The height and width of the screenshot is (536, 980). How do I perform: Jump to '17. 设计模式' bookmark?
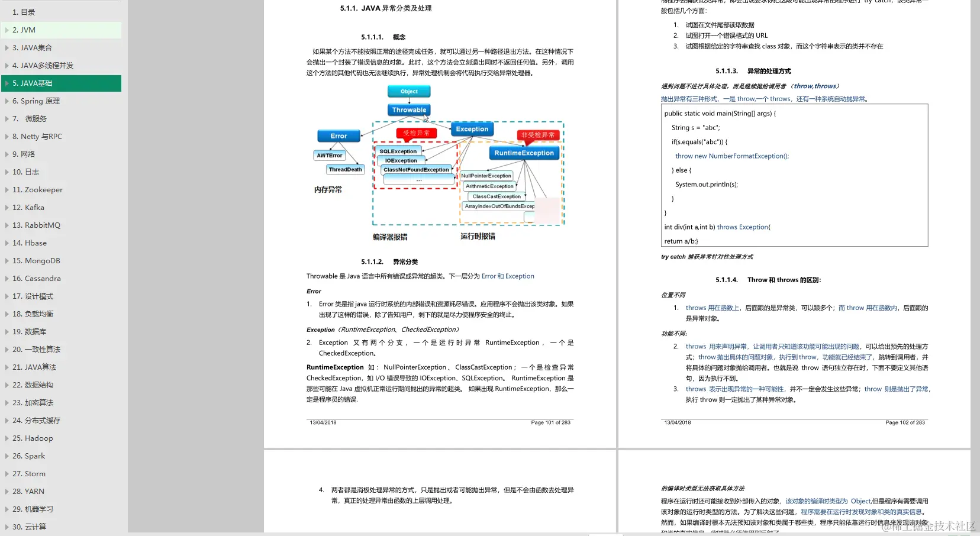tap(33, 296)
